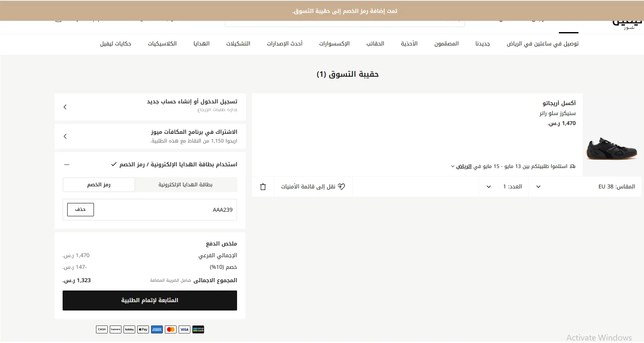Click the -147 ر.س discount amount
This screenshot has height=343, width=644.
coord(75,267)
